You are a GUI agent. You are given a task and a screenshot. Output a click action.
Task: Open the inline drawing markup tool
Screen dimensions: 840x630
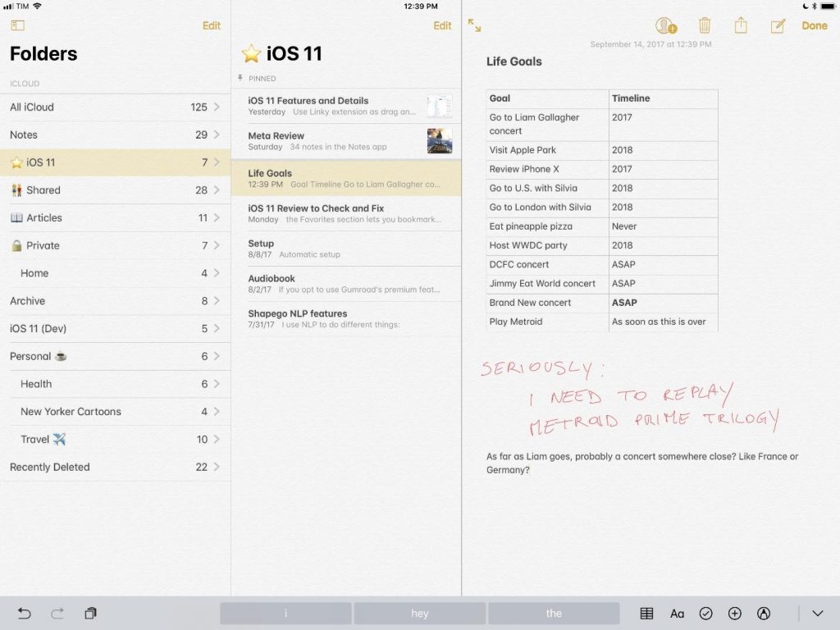(x=764, y=614)
